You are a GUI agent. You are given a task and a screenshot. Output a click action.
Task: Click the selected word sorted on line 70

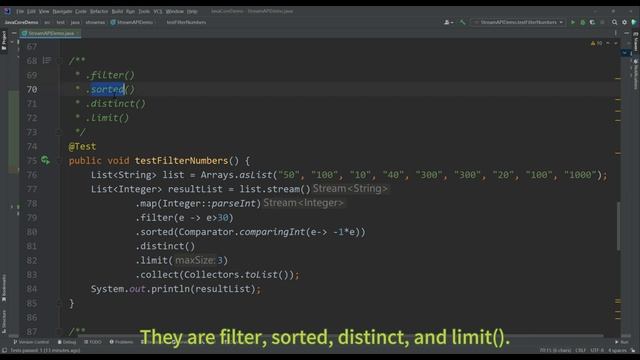[x=107, y=89]
